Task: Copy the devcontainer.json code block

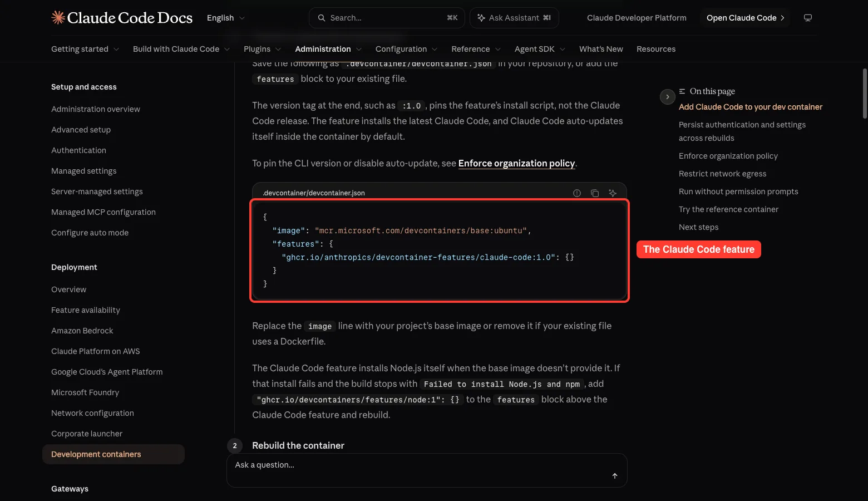Action: pyautogui.click(x=595, y=193)
